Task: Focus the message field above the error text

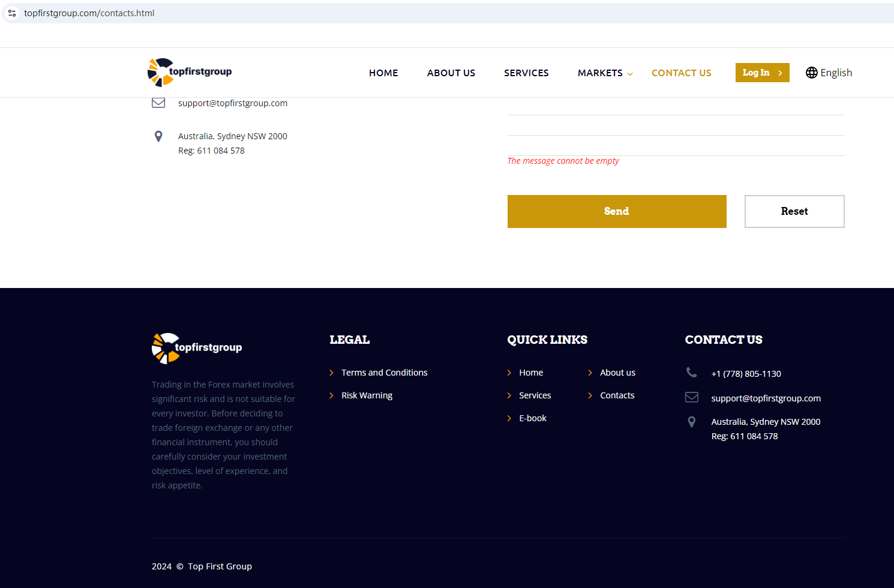Action: [x=676, y=146]
